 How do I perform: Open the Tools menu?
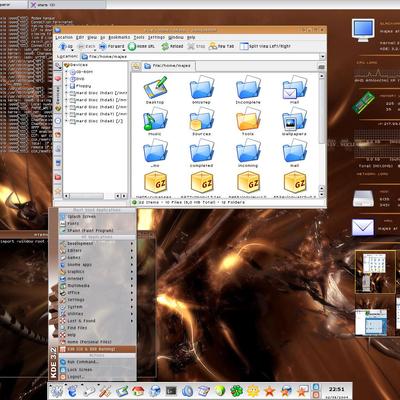coord(139,37)
